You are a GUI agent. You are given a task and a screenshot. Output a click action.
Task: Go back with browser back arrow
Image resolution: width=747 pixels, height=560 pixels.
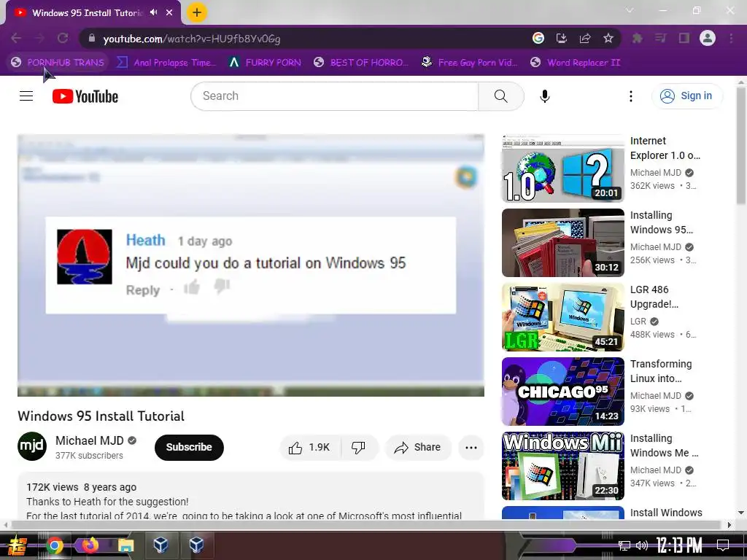pyautogui.click(x=16, y=38)
